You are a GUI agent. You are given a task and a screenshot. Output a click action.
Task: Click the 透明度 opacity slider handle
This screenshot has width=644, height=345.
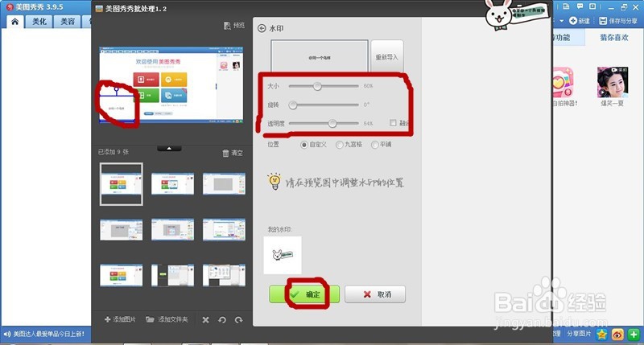tap(332, 123)
